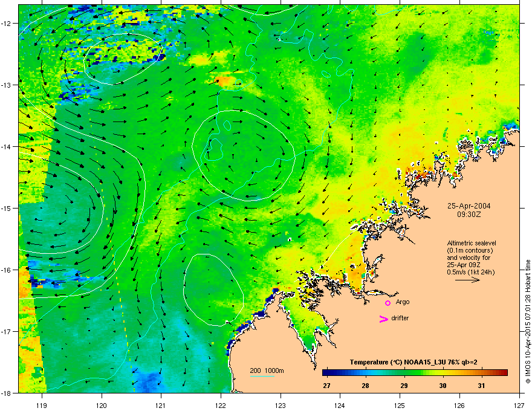Click the magenta Argo circle legend marker

click(388, 303)
